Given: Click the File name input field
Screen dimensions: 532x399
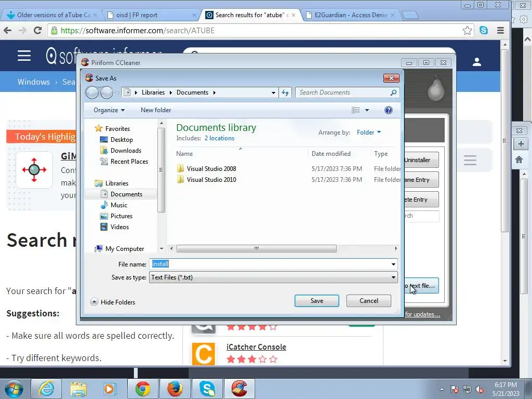Looking at the screenshot, I should tap(270, 264).
